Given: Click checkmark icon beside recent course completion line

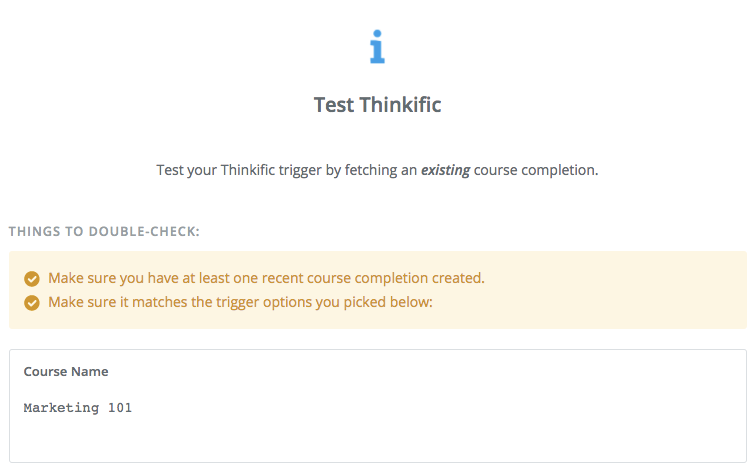Looking at the screenshot, I should coord(32,279).
